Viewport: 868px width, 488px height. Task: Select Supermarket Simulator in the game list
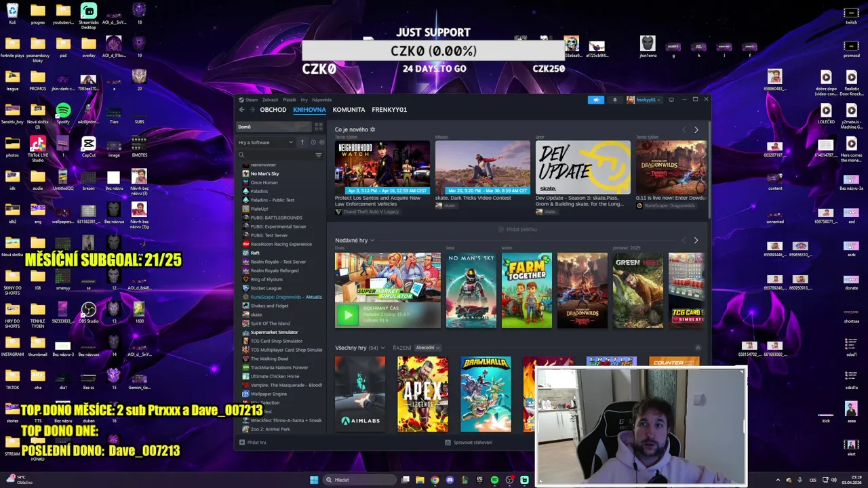274,332
